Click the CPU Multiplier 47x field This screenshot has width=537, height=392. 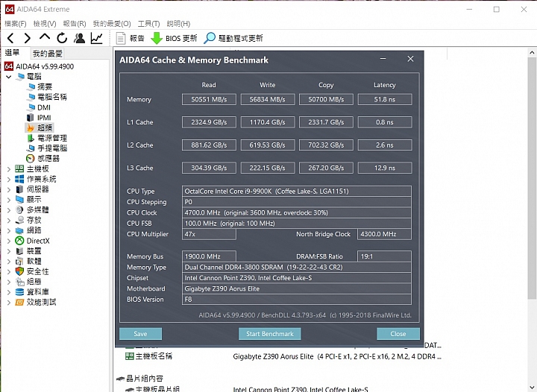209,234
